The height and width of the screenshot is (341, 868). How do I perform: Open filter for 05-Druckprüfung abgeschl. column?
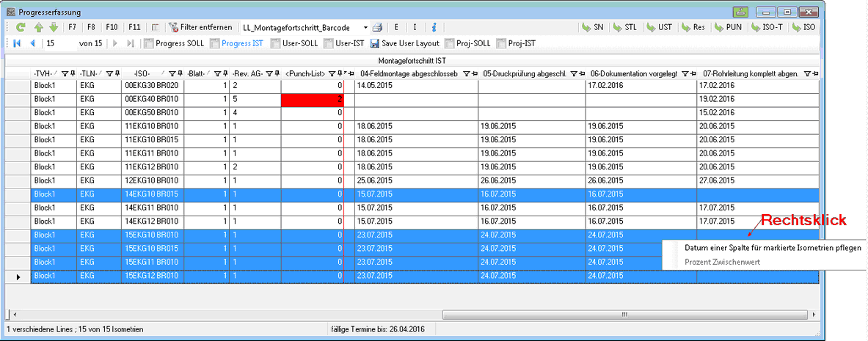coord(573,74)
